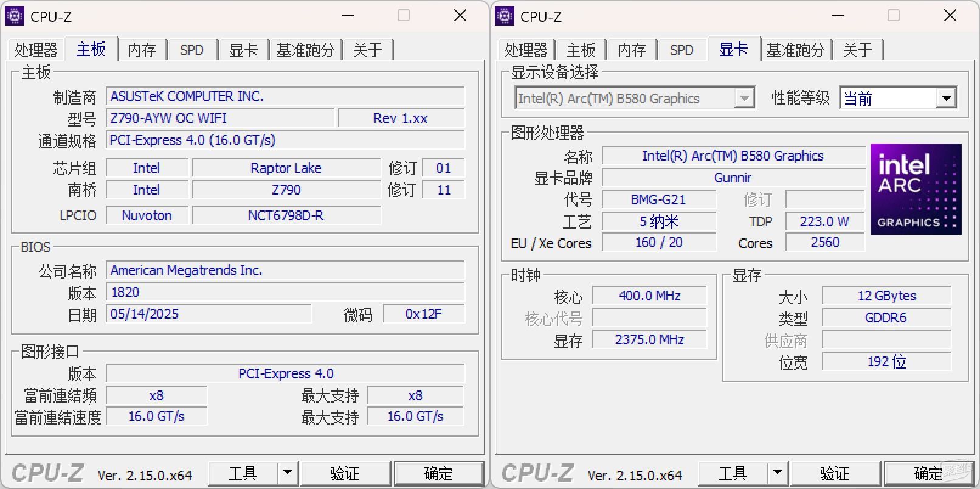Viewport: 980px width, 489px height.
Task: Select 显卡 tab in right window
Action: click(x=734, y=49)
